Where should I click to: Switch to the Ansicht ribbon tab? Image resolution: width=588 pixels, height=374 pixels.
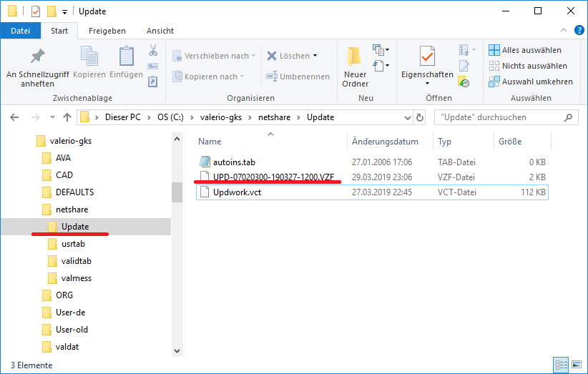pyautogui.click(x=160, y=31)
